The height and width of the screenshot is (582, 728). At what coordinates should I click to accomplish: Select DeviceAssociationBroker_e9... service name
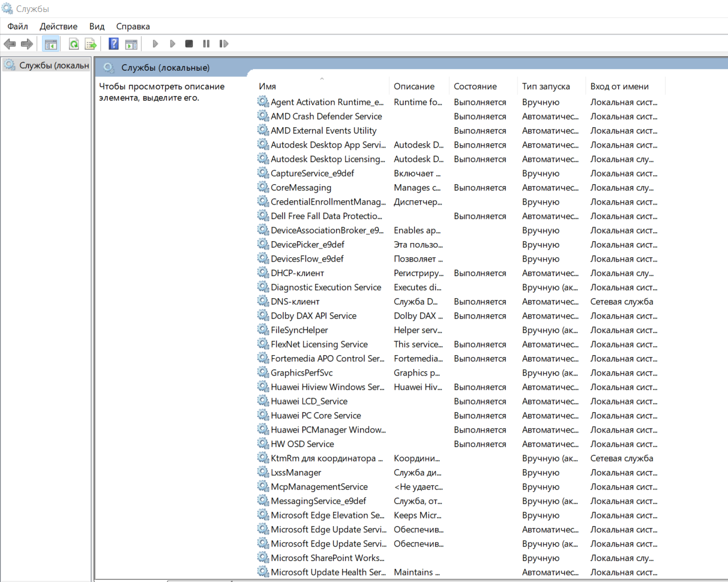pos(327,230)
